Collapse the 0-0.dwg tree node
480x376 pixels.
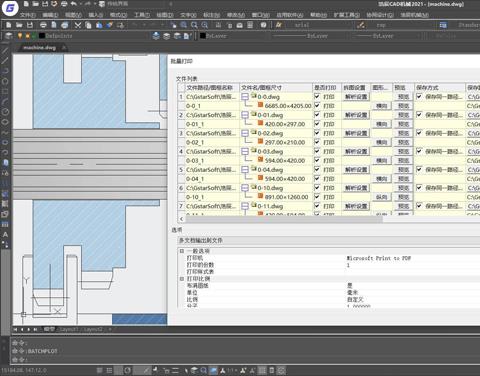pos(245,96)
